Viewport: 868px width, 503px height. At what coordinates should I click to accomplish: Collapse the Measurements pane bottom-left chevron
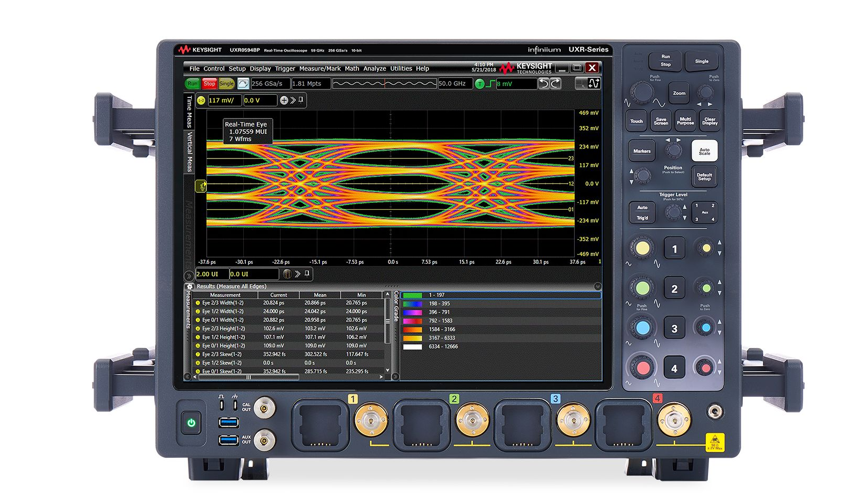click(x=187, y=377)
